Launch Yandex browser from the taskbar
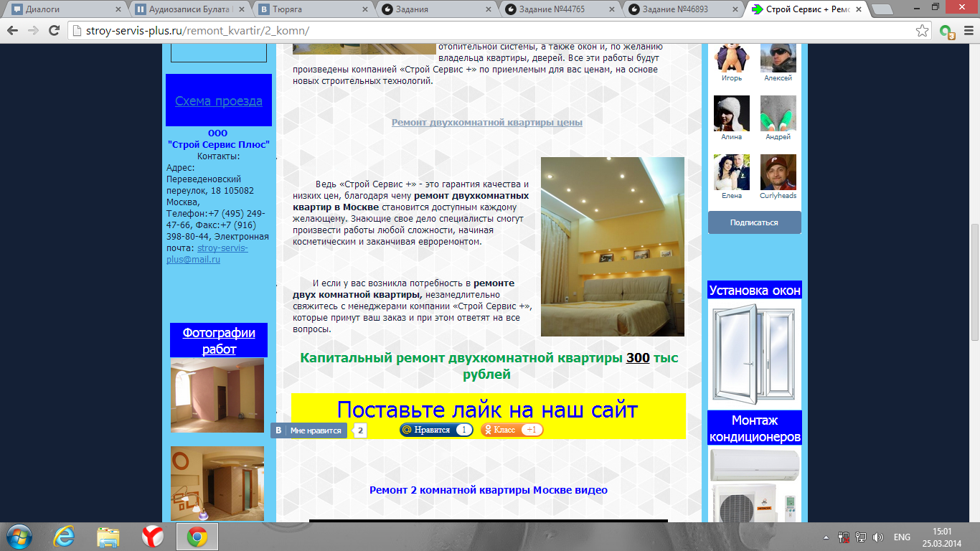 pyautogui.click(x=152, y=537)
